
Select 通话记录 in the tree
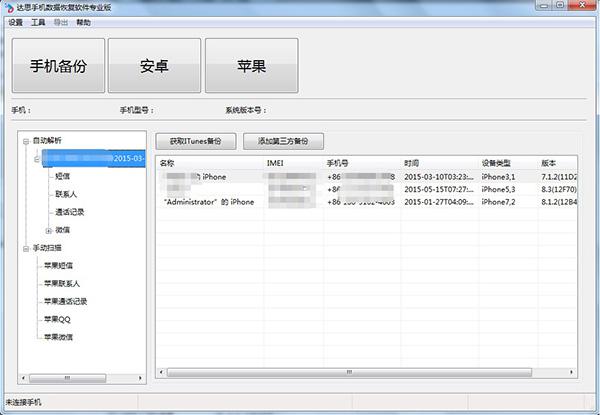pyautogui.click(x=69, y=212)
